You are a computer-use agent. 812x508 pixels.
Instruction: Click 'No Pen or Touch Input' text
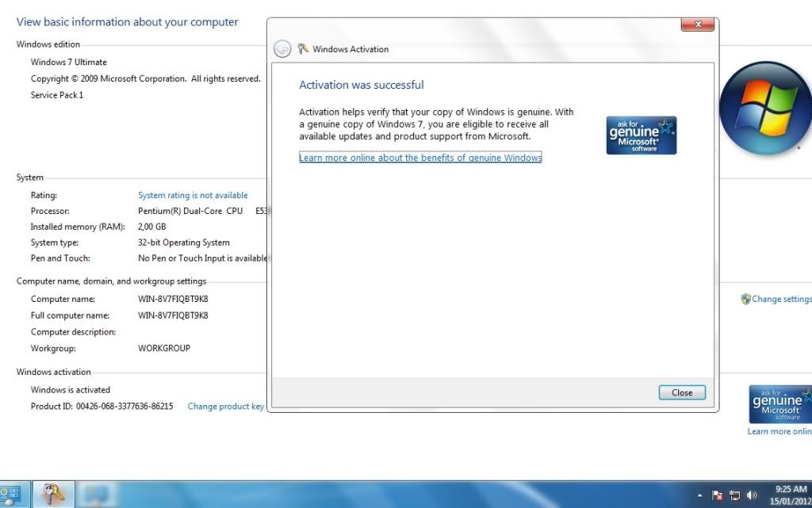click(202, 258)
